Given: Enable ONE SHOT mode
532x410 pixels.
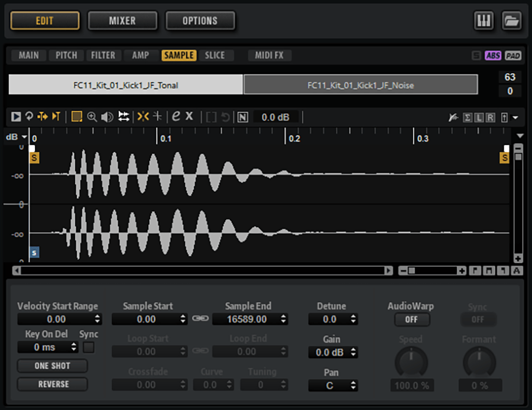Looking at the screenshot, I should (52, 366).
